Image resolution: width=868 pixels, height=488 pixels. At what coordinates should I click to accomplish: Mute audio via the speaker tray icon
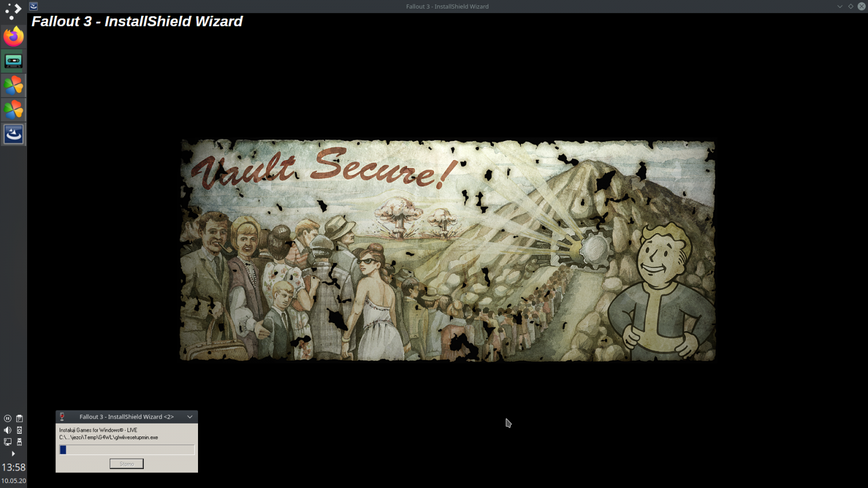[x=7, y=430]
